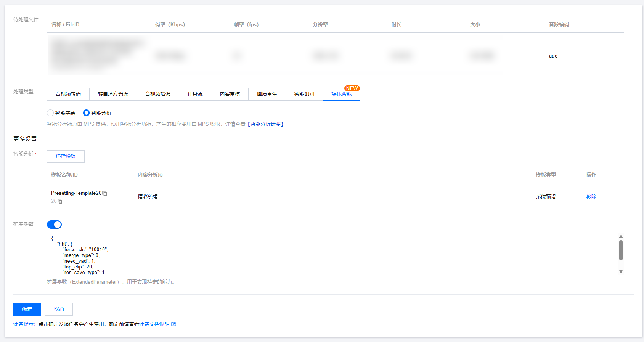Click into the extended parameter JSON textarea
Viewport: 644px width, 342px height.
332,254
